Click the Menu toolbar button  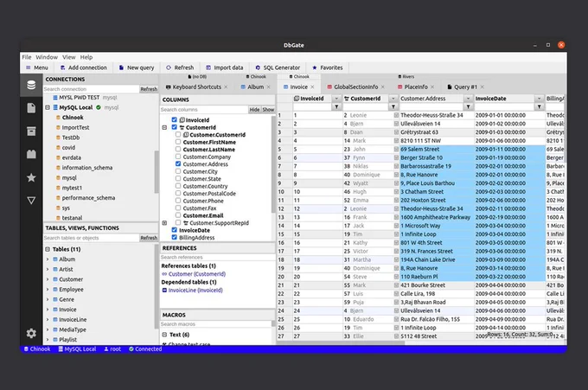pyautogui.click(x=37, y=67)
